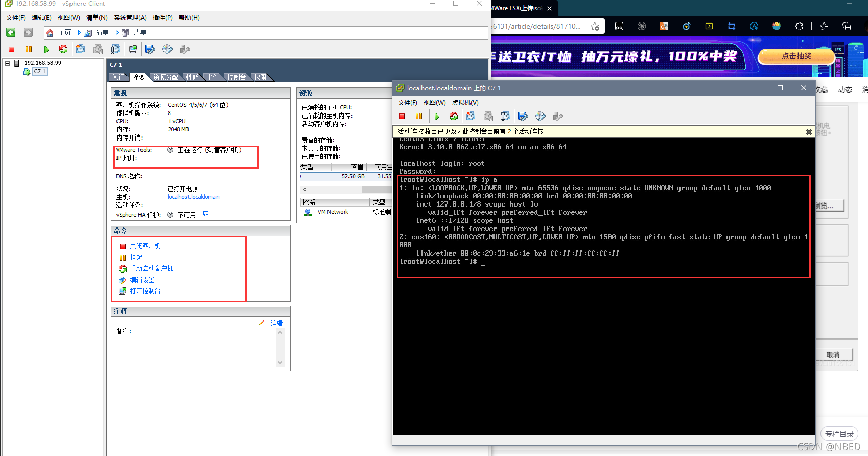
Task: Close the VMware ESXi browser tab
Action: (x=549, y=8)
